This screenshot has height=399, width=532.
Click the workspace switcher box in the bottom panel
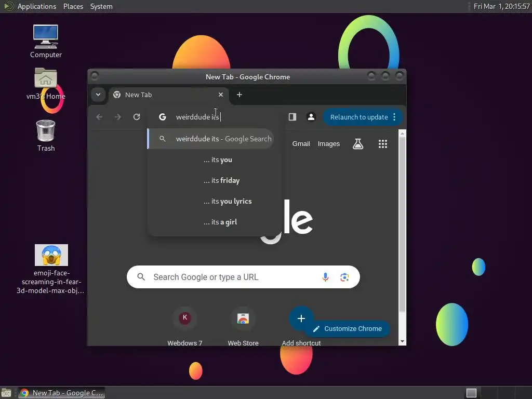(471, 393)
